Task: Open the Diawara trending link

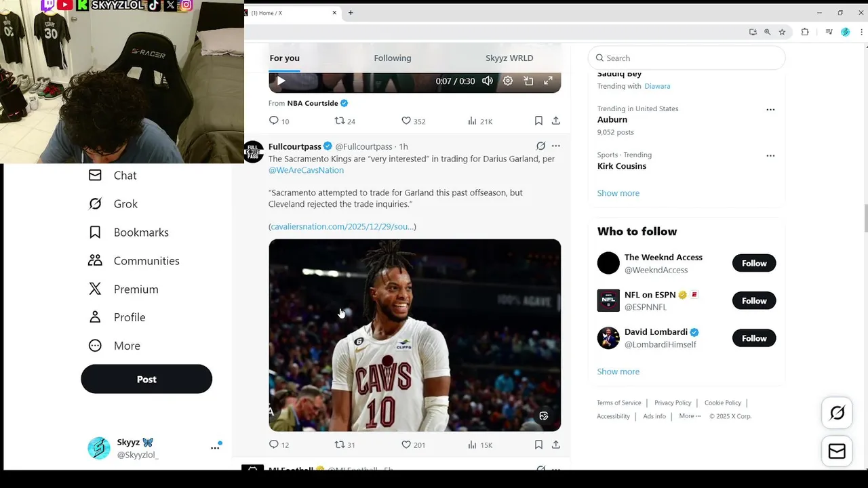Action: [x=657, y=86]
